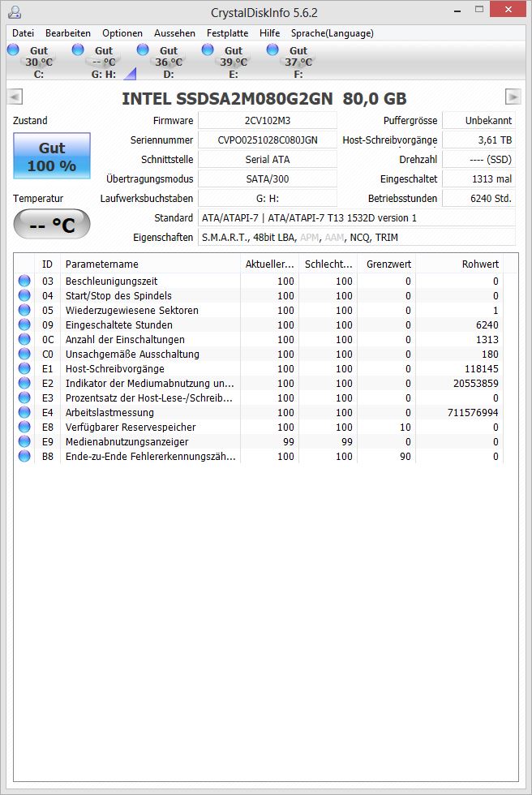Click status orb for Indikator der Mediumabnutzung
Image resolution: width=532 pixels, height=795 pixels.
[24, 383]
